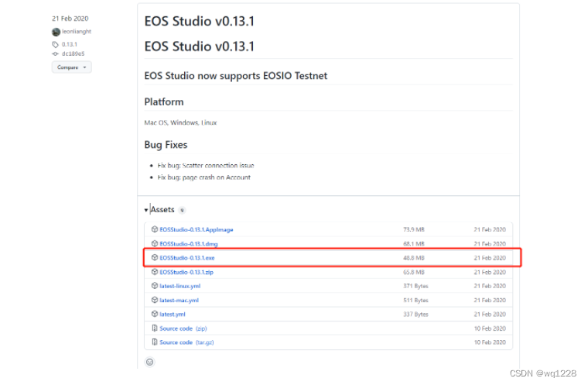Open the 0.13.1 tag link
The image size is (588, 385).
click(x=70, y=44)
